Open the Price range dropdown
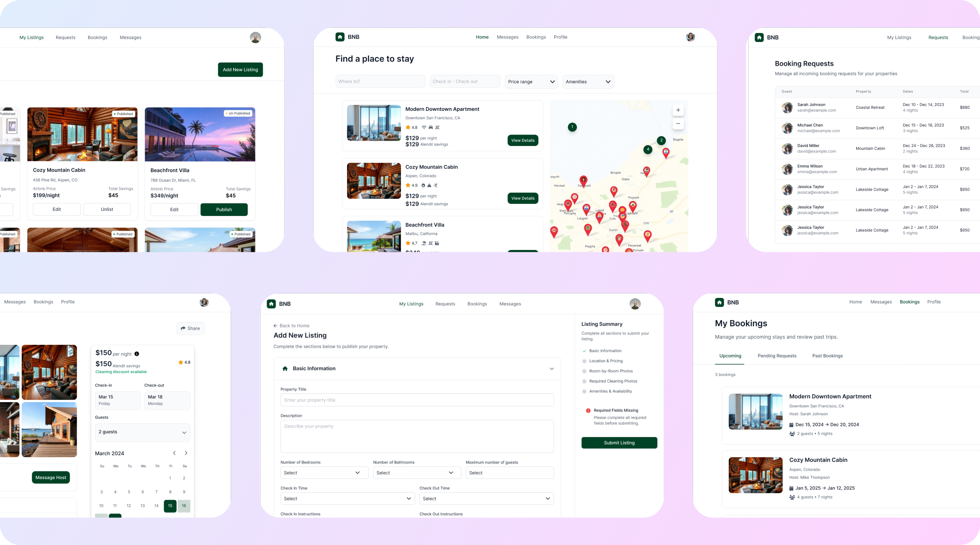Image resolution: width=980 pixels, height=545 pixels. click(531, 82)
